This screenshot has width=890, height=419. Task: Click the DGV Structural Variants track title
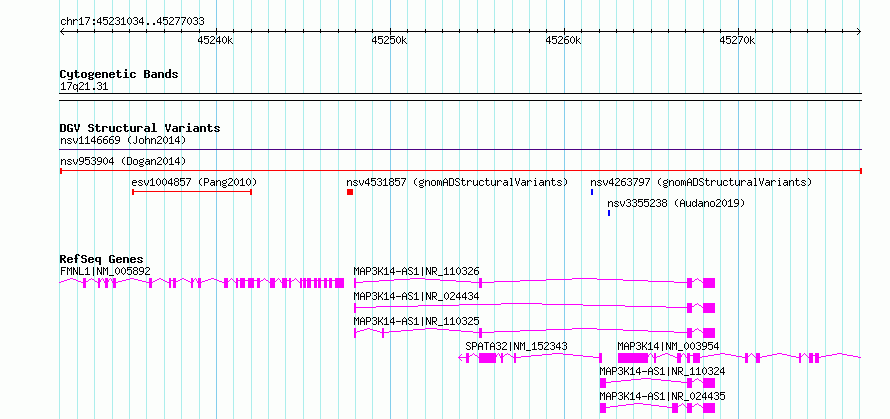(x=140, y=128)
